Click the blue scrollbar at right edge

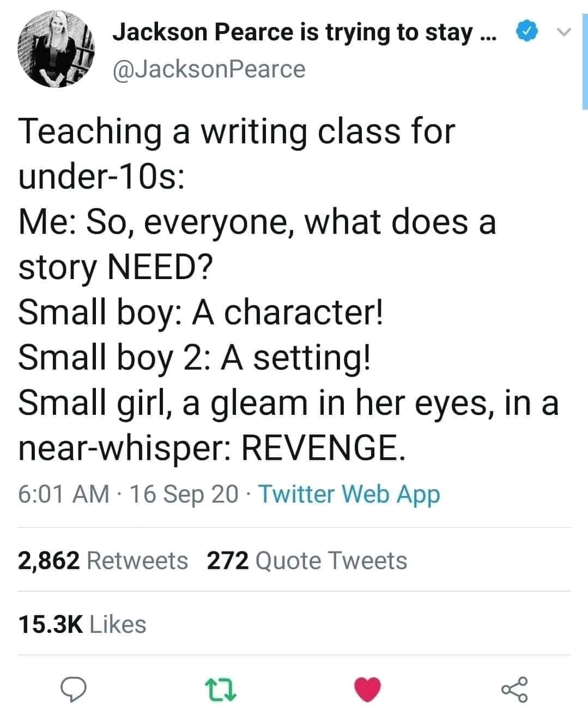[585, 55]
